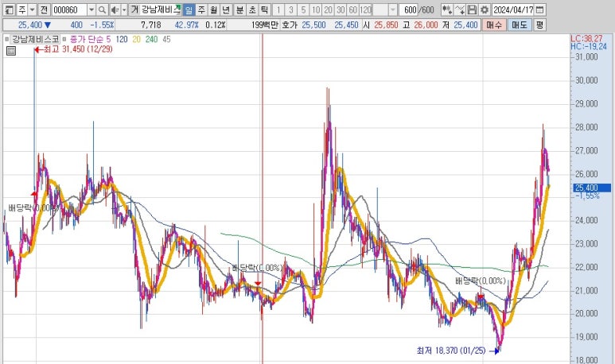Viewport: 615px width, 364px height.
Task: Choose the 10 interval button
Action: (x=316, y=10)
